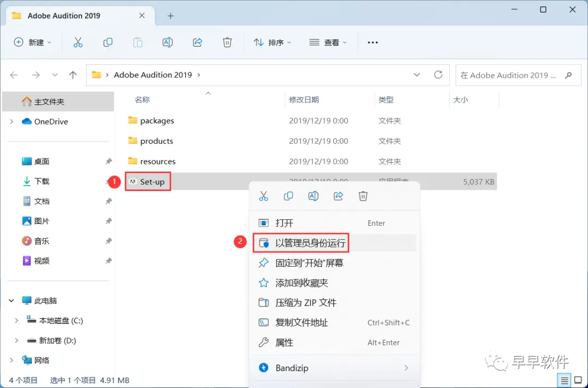Open the 查看 view dropdown
The image size is (588, 388).
328,42
